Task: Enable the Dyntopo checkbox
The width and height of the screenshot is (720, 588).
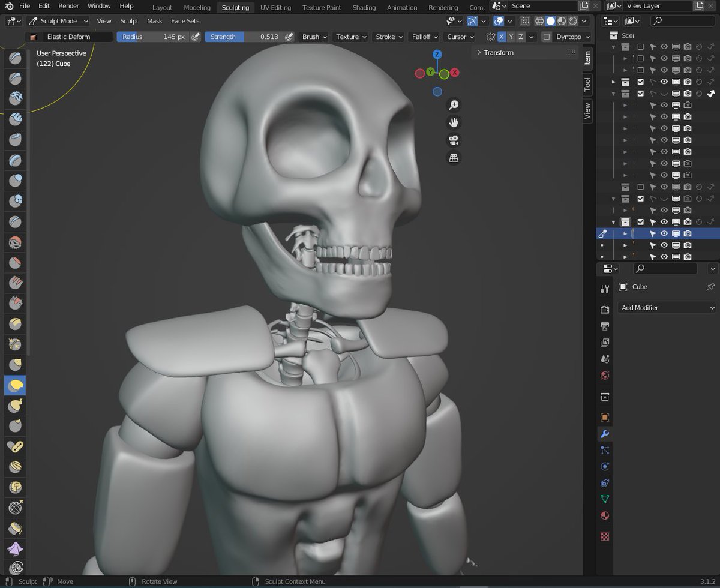Action: point(546,37)
